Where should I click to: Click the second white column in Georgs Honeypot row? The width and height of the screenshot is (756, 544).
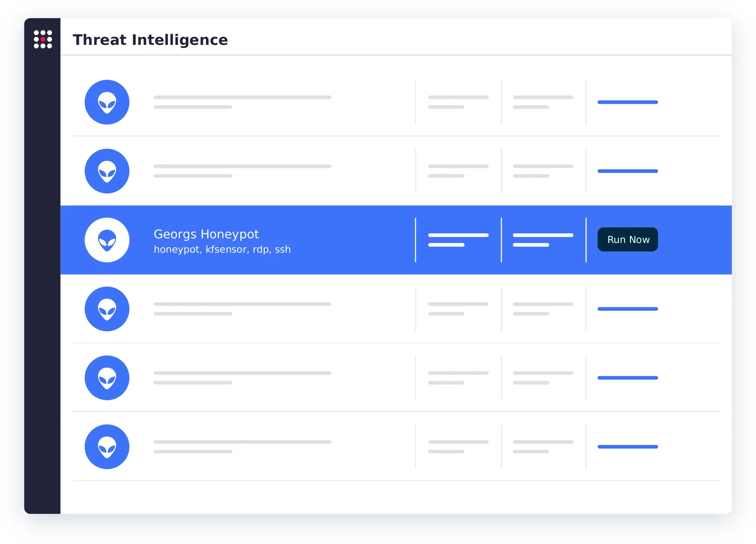543,240
